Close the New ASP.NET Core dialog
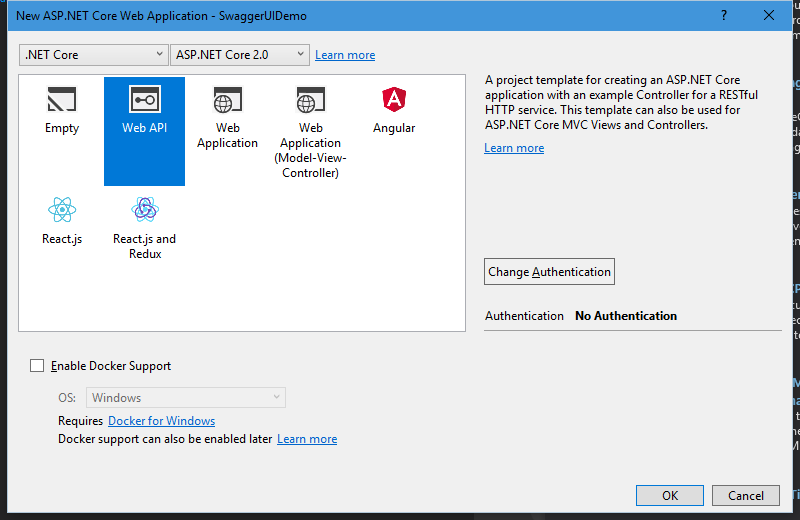 pyautogui.click(x=768, y=16)
